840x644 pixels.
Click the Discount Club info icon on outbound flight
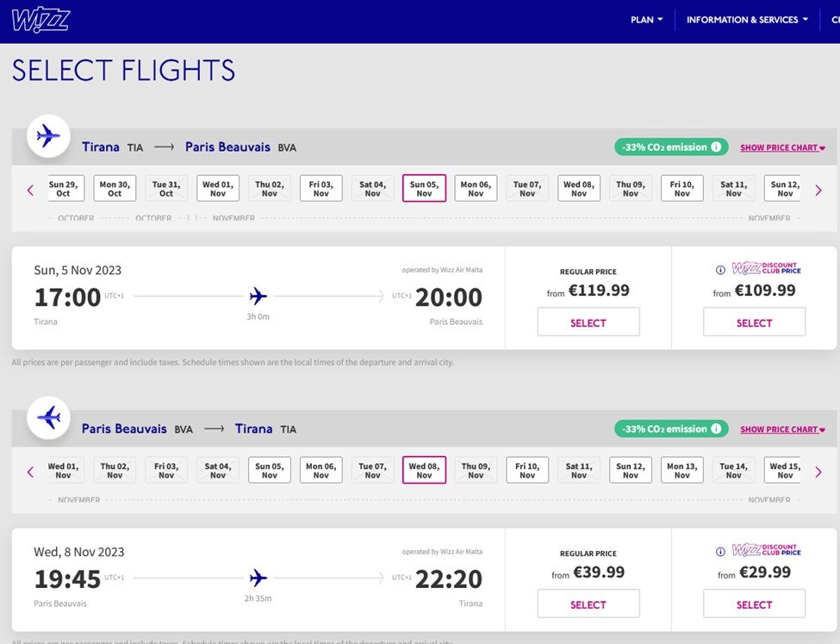coord(720,270)
